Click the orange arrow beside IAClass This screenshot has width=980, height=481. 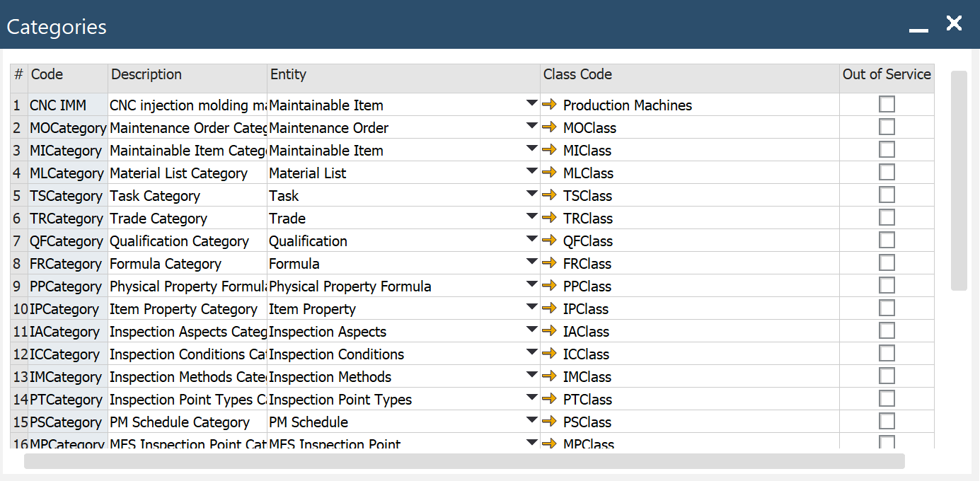(550, 332)
